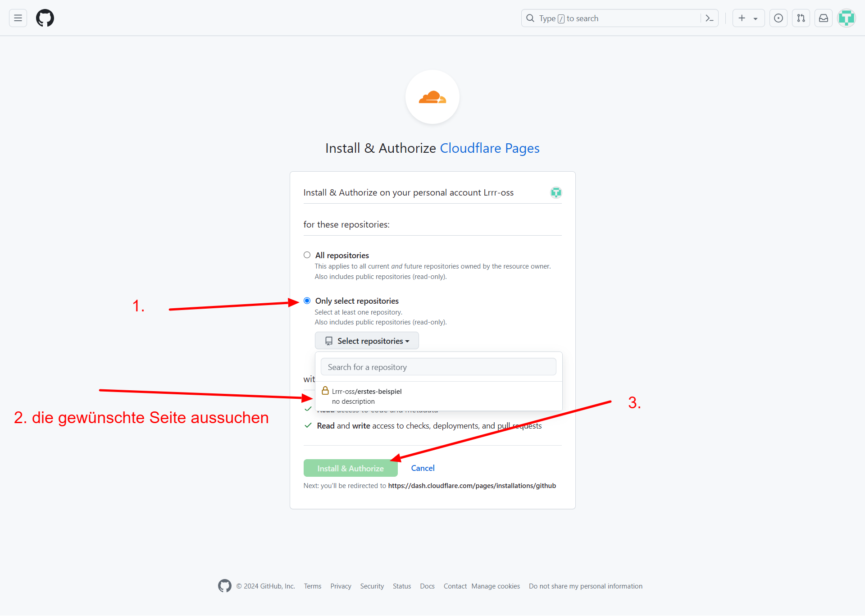Viewport: 865px width, 616px height.
Task: Select the Only select repositories radio
Action: pos(307,301)
